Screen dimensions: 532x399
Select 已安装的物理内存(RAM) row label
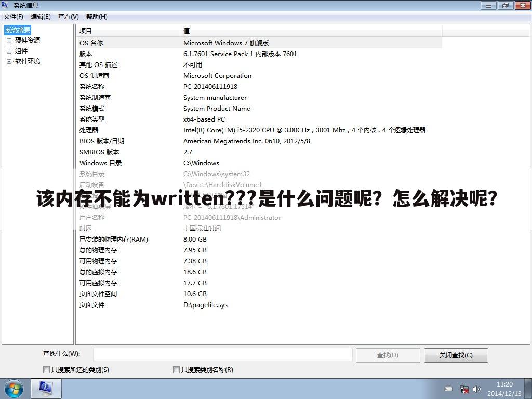[x=114, y=239]
